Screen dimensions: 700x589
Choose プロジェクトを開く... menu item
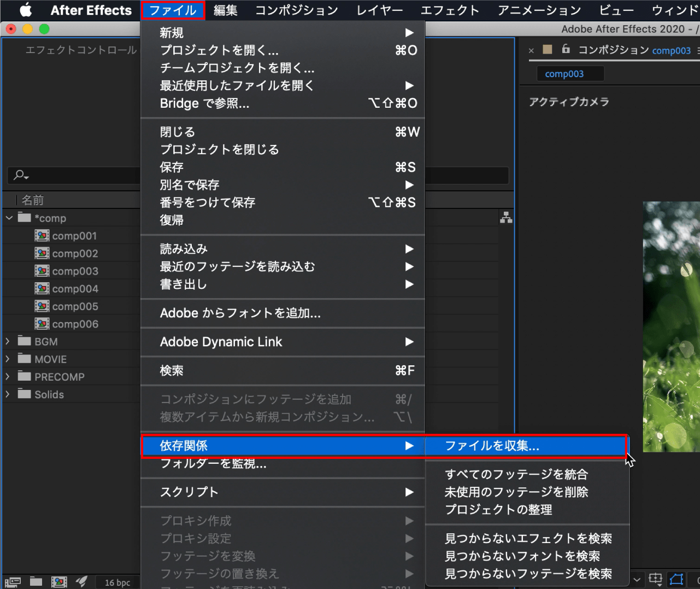[283, 50]
